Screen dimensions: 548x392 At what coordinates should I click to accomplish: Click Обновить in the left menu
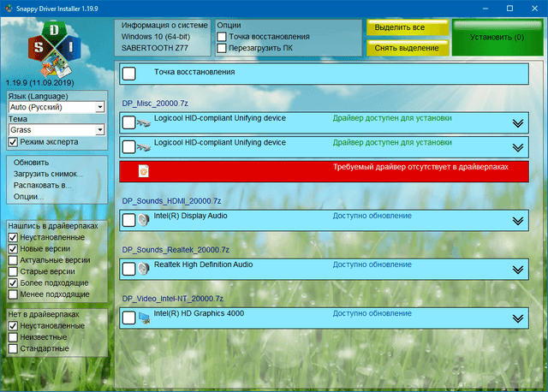coord(31,162)
